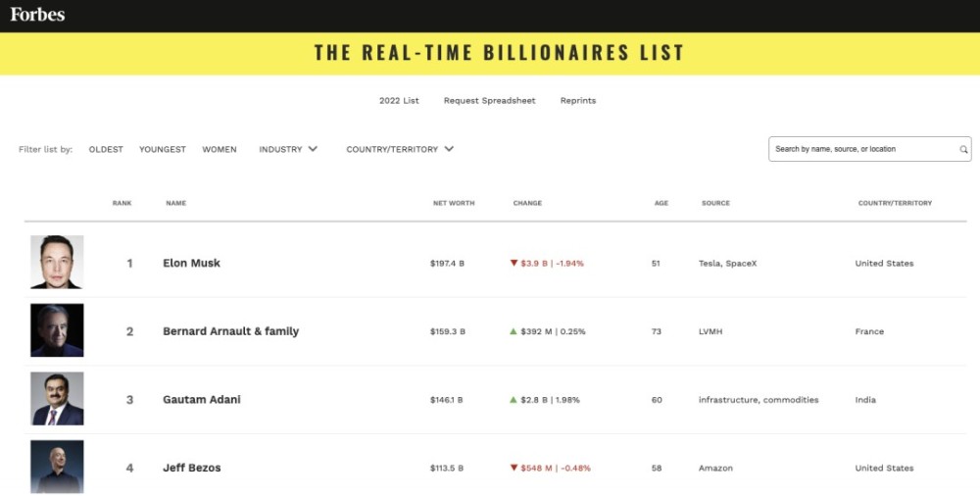Click the search magnifier icon
Viewport: 980px width, 496px height.
click(x=963, y=150)
